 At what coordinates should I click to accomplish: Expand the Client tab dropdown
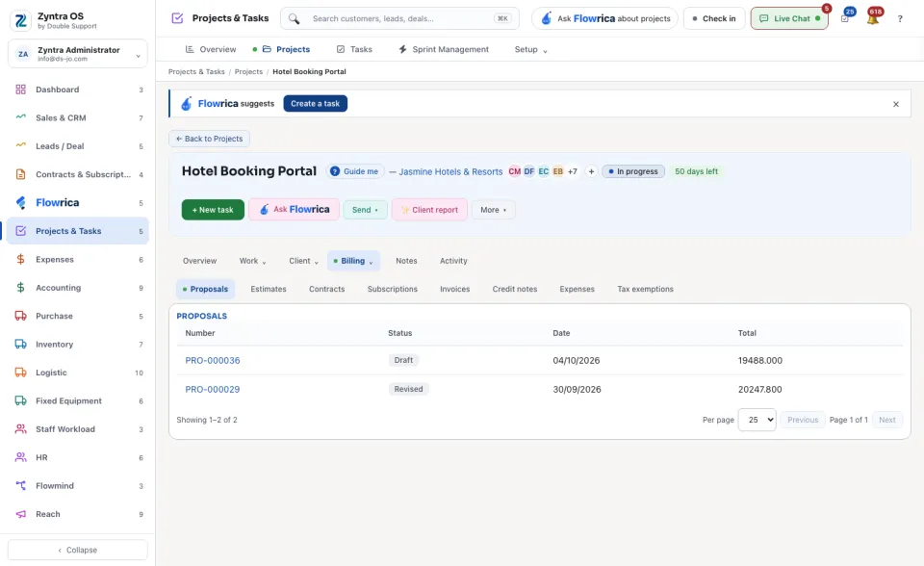click(x=303, y=261)
